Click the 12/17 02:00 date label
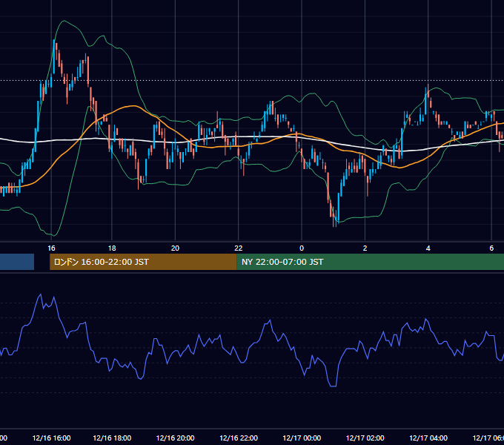Screen dimensions: 504x445 [365, 438]
